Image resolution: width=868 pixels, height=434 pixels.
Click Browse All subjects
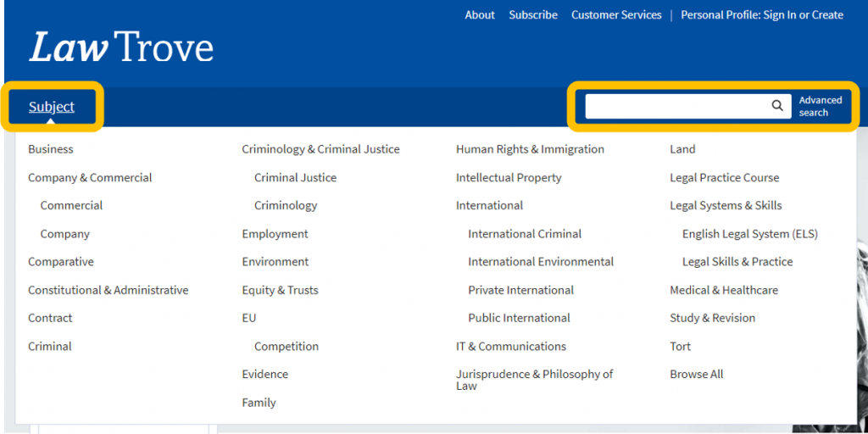tap(697, 374)
